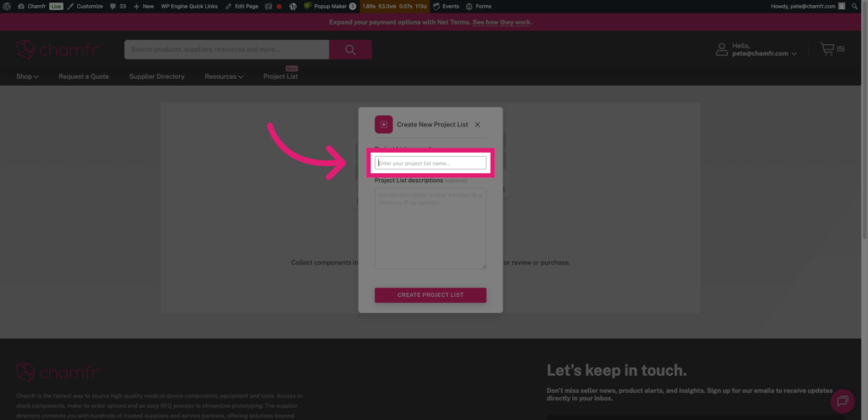Click the admin bar search magnifier icon
This screenshot has width=868, height=420.
pyautogui.click(x=855, y=6)
